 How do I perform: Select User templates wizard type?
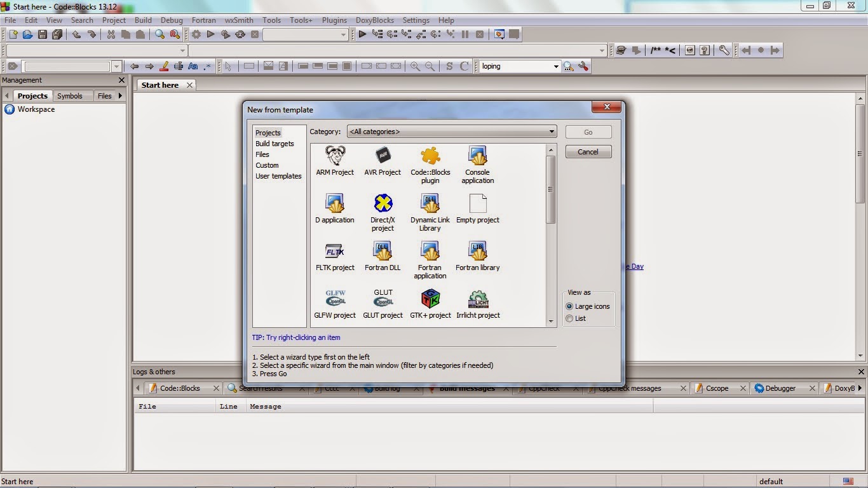pos(278,176)
